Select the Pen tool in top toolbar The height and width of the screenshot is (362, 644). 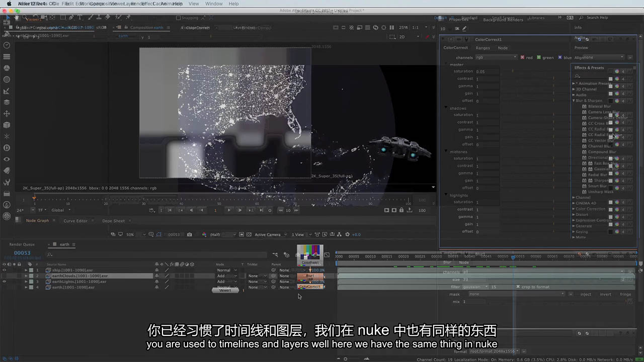pyautogui.click(x=71, y=18)
